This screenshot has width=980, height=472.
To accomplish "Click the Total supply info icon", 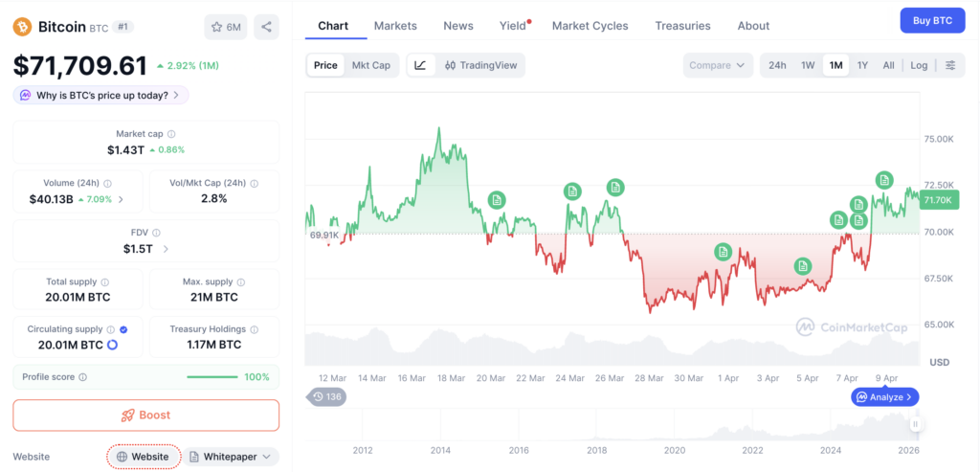I will (x=105, y=281).
